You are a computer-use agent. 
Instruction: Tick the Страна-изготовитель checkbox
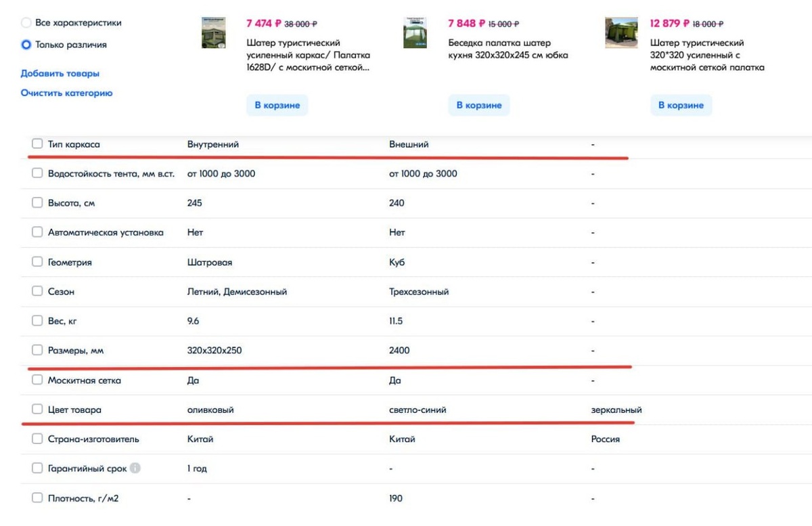(37, 439)
